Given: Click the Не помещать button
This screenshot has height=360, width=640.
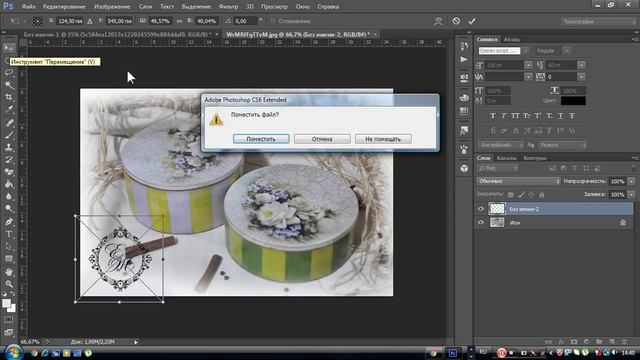Looking at the screenshot, I should 383,139.
